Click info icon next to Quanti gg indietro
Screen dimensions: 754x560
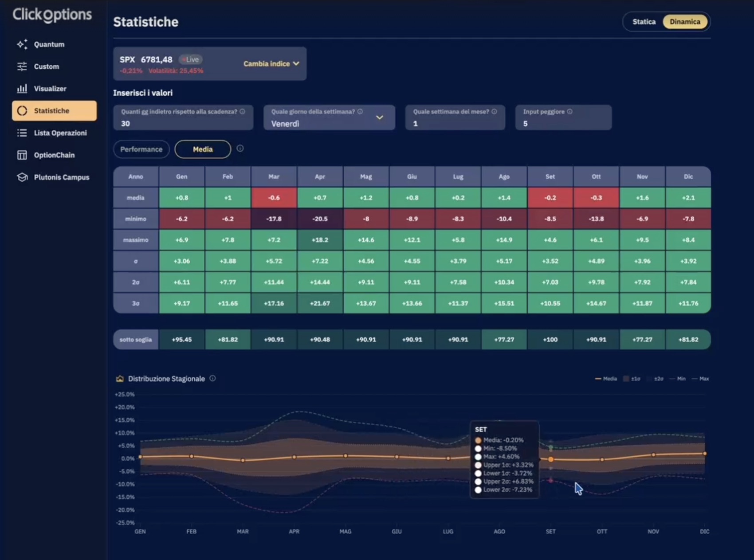pyautogui.click(x=242, y=112)
